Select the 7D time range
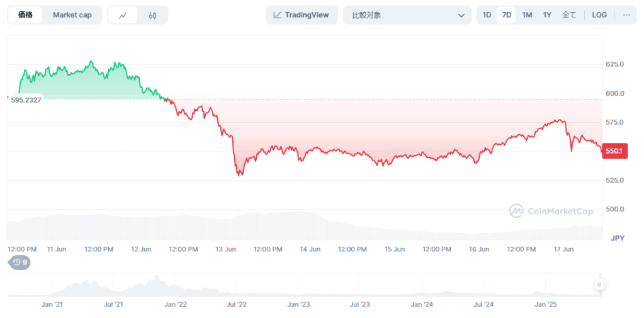The image size is (644, 318). [506, 15]
